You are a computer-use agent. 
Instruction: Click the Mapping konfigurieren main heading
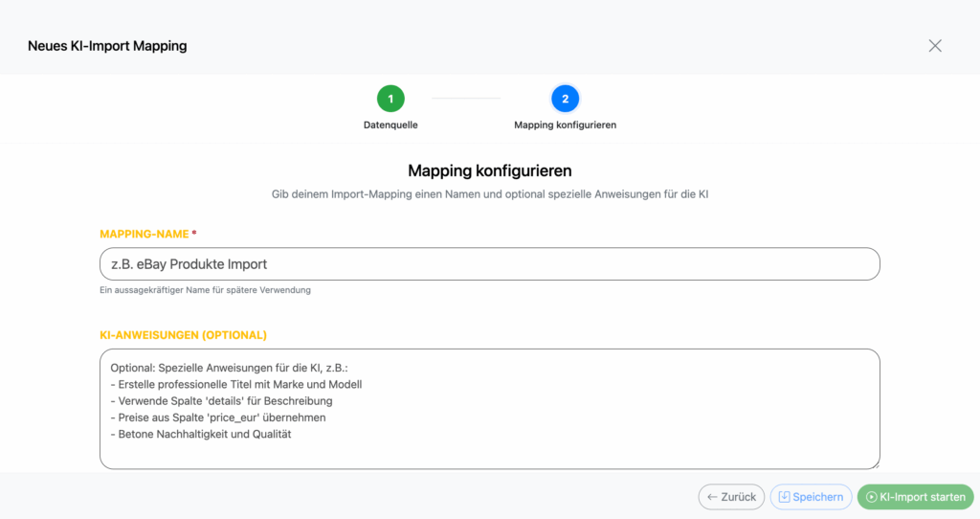pos(490,170)
